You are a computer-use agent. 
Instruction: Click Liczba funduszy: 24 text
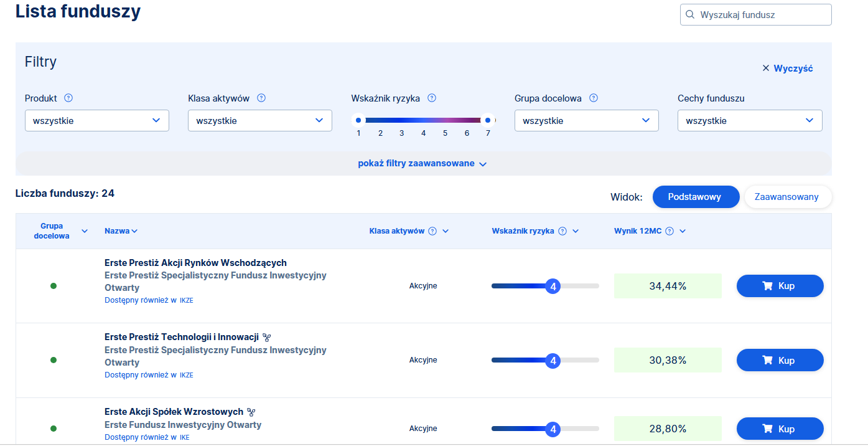pyautogui.click(x=65, y=193)
